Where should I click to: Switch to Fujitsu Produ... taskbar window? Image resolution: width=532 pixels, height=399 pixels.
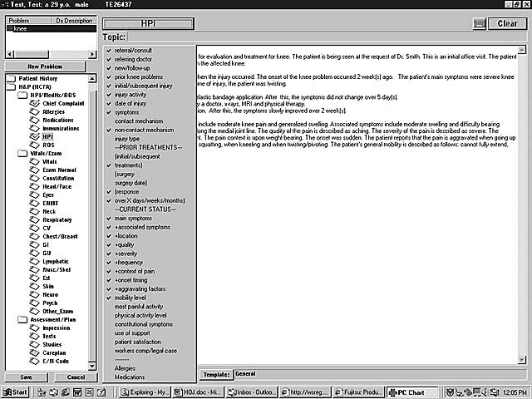click(358, 392)
